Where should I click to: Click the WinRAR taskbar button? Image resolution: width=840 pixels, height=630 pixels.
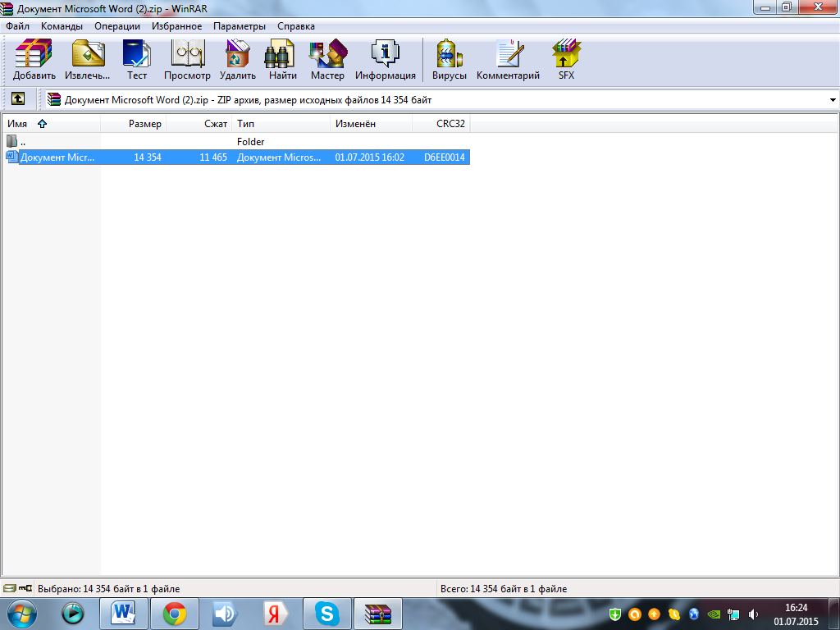coord(378,614)
